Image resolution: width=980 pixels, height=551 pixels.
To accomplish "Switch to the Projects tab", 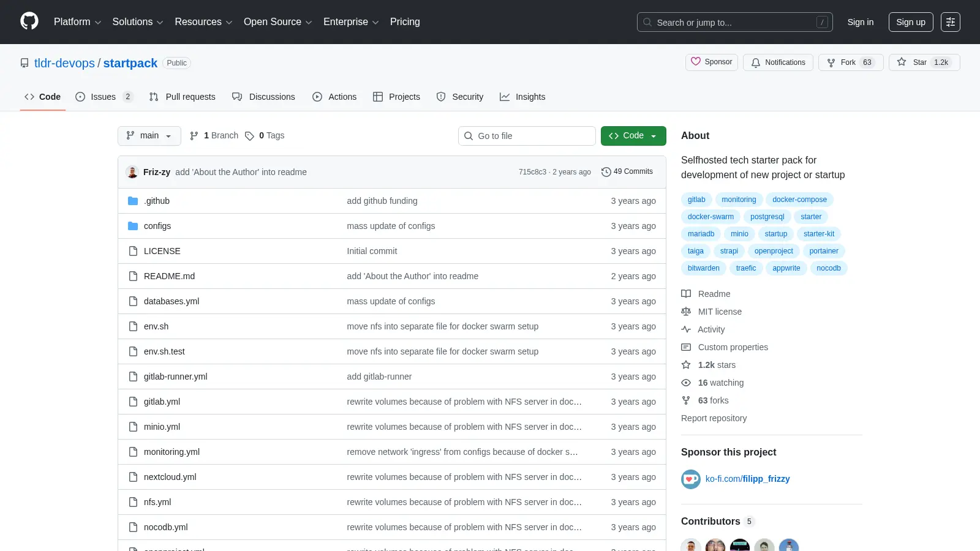I will pyautogui.click(x=396, y=97).
